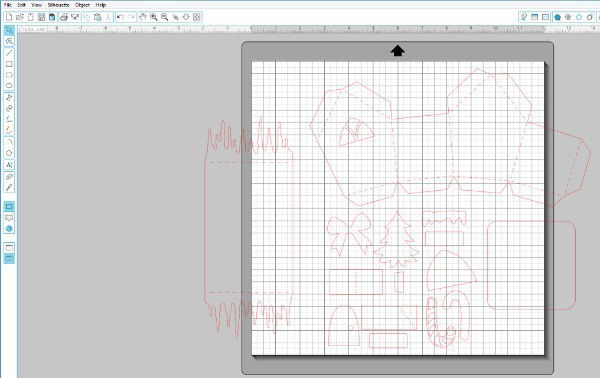The width and height of the screenshot is (600, 378).
Task: Click the Zoom Out magnifier icon
Action: pyautogui.click(x=165, y=17)
